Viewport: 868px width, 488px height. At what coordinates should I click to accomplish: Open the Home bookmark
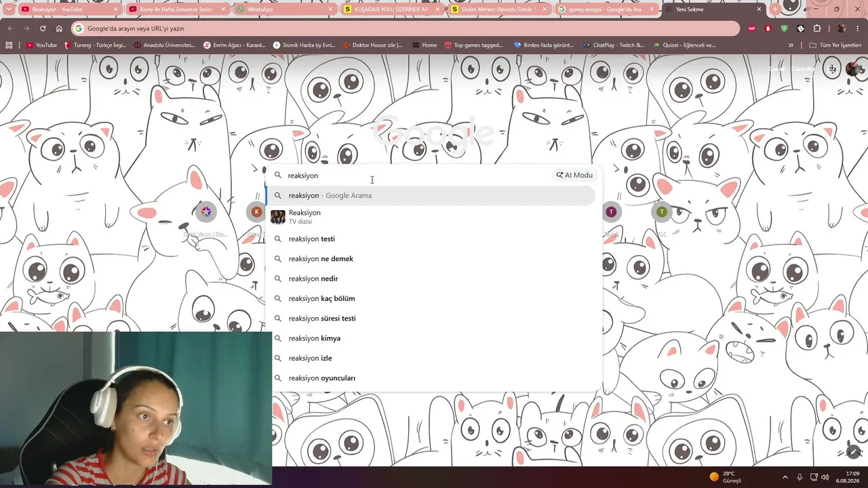click(424, 45)
